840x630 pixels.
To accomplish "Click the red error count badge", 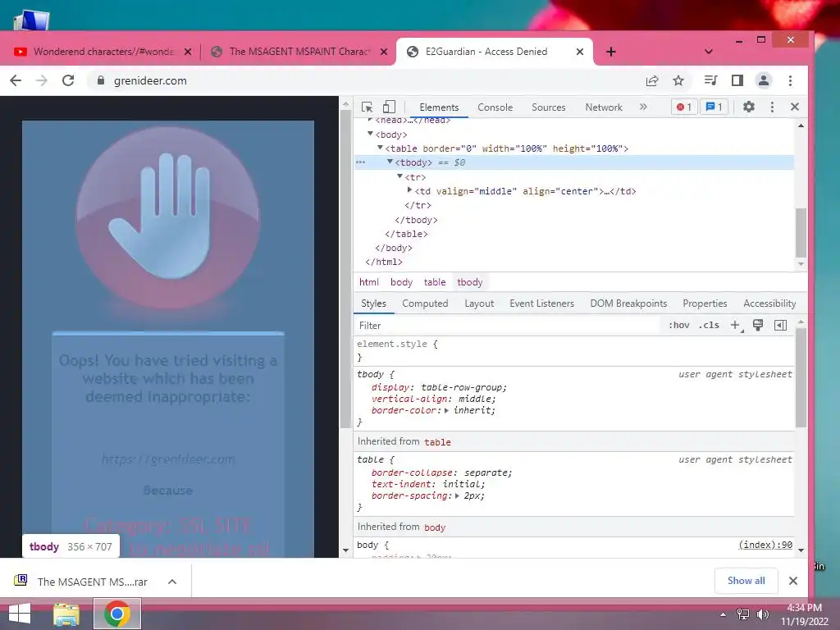I will point(684,107).
